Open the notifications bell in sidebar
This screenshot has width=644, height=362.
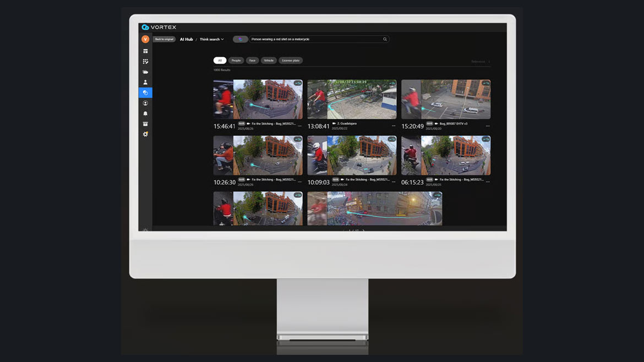coord(145,113)
